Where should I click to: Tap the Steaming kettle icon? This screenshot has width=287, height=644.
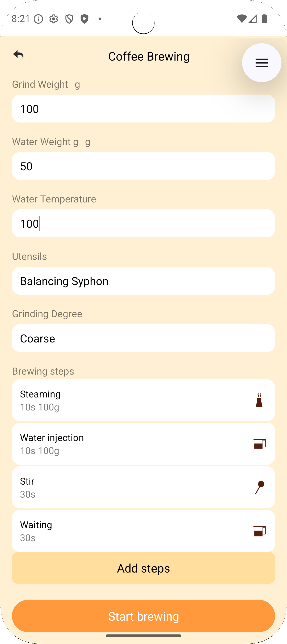pos(259,400)
